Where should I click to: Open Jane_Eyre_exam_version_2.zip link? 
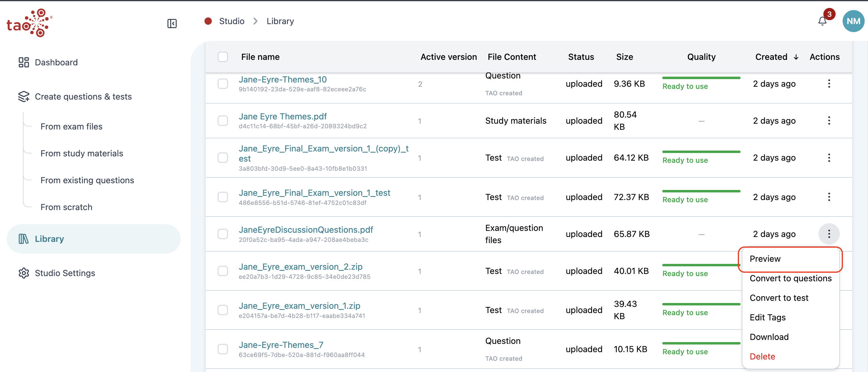(300, 267)
